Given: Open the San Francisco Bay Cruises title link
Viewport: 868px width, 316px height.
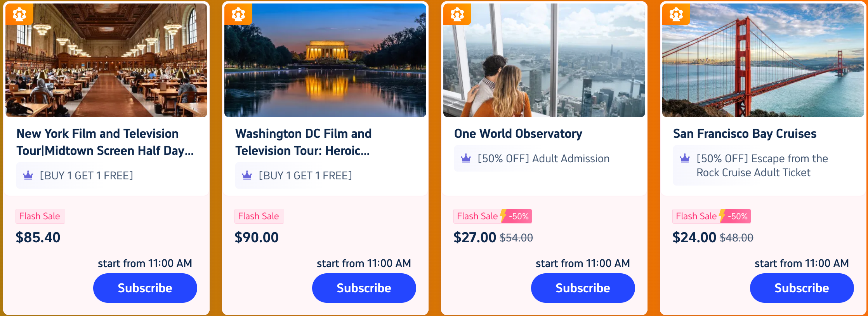Looking at the screenshot, I should (745, 134).
